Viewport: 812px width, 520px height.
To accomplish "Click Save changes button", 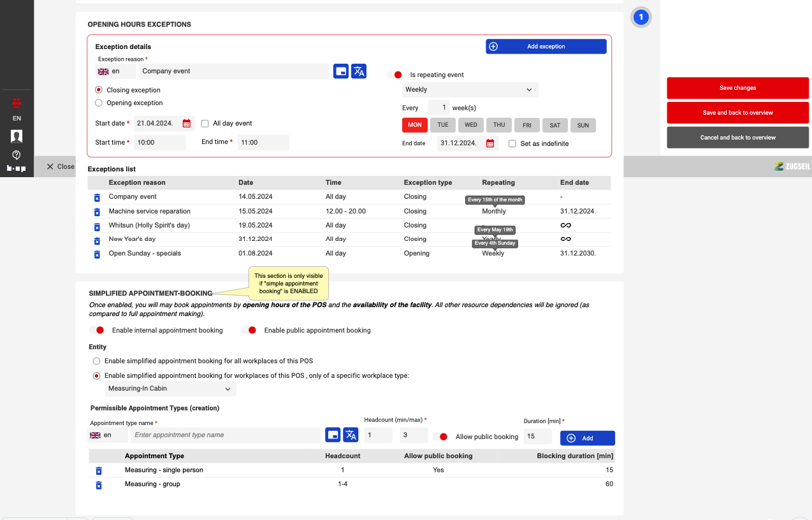I will [737, 88].
